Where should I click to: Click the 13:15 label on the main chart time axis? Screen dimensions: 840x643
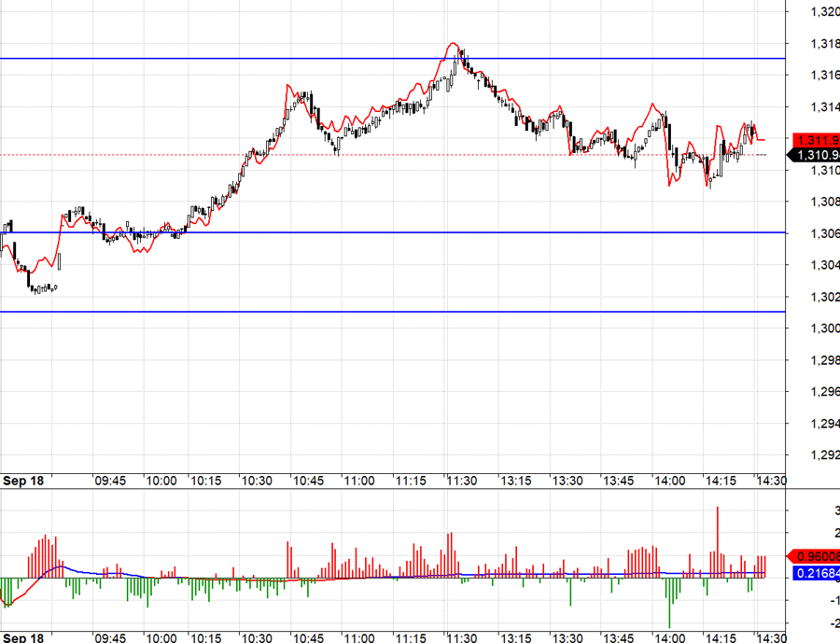point(516,481)
